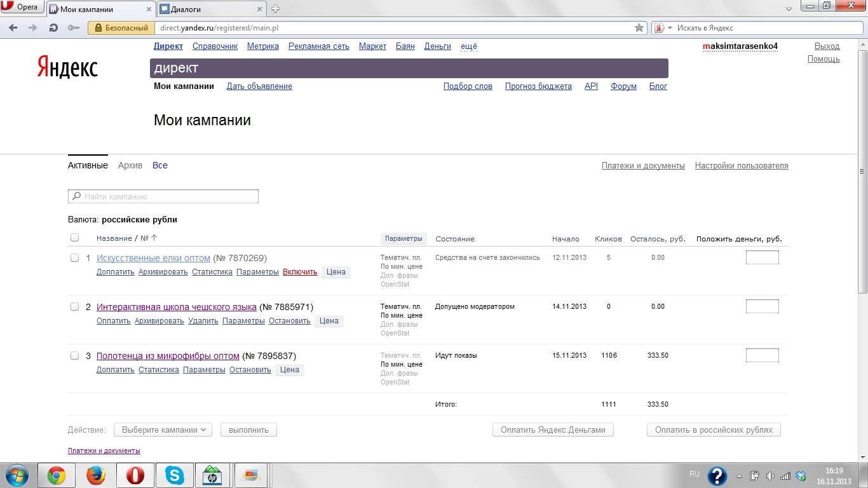Open 'Настройки пользователя' link

click(742, 166)
